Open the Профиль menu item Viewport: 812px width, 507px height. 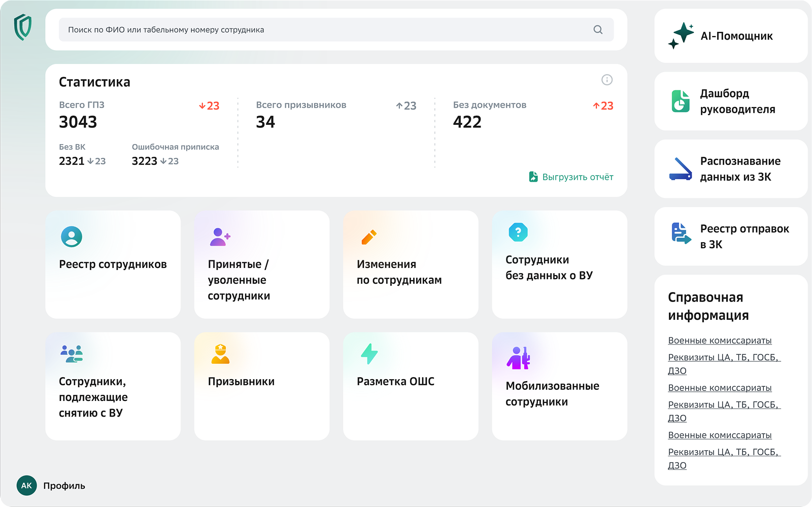64,486
